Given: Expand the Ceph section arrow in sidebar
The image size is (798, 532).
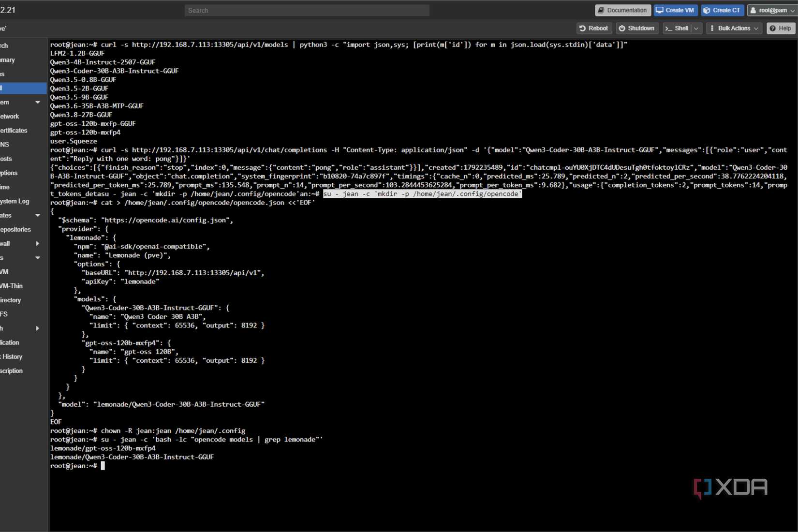Looking at the screenshot, I should tap(38, 328).
